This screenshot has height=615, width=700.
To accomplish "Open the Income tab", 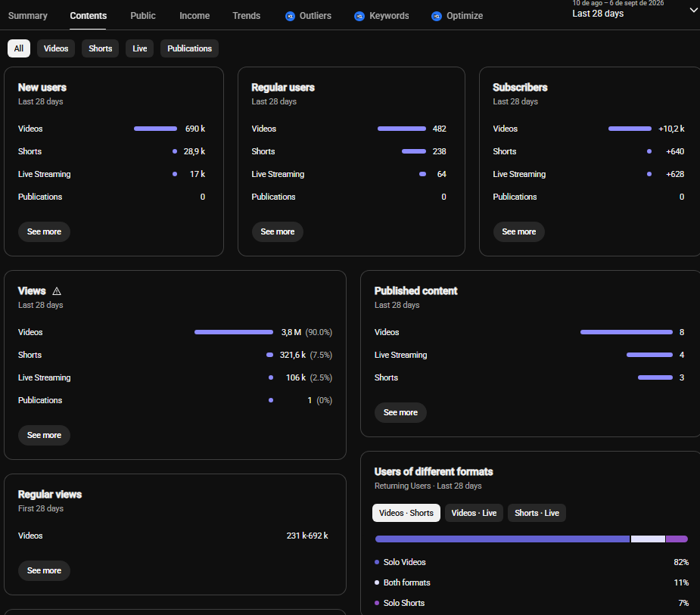I will [x=194, y=16].
